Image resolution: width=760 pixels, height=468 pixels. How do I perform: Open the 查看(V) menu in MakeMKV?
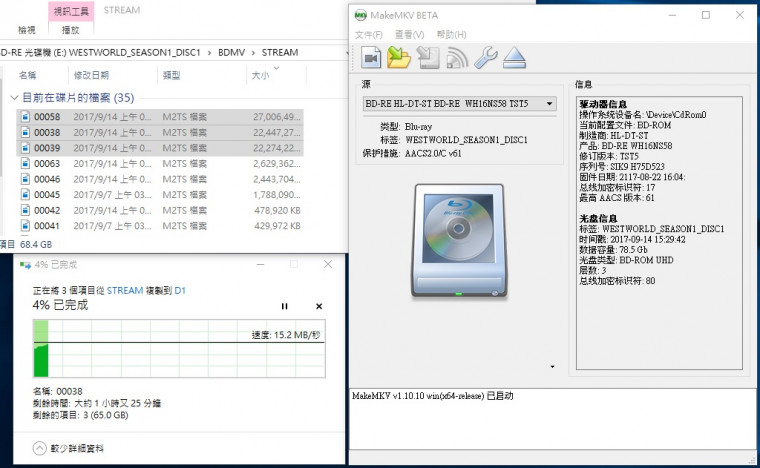409,35
